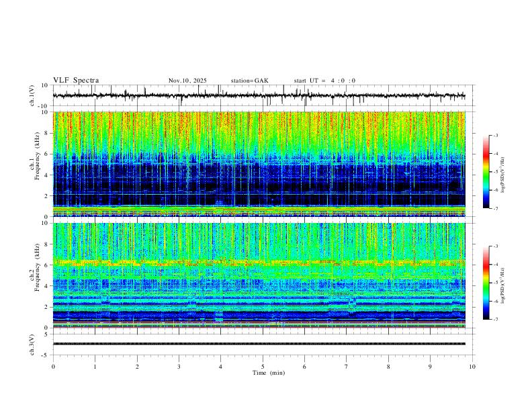Click time axis tick label "5"

tap(263, 367)
